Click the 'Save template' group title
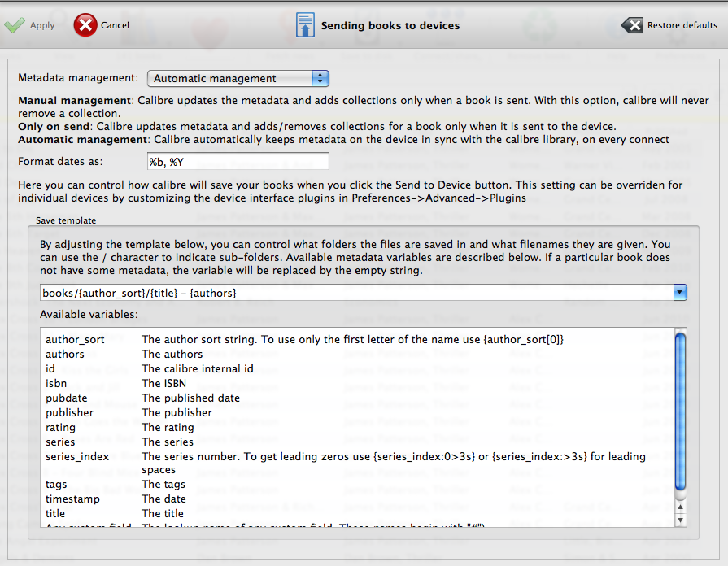The height and width of the screenshot is (566, 728). point(66,220)
